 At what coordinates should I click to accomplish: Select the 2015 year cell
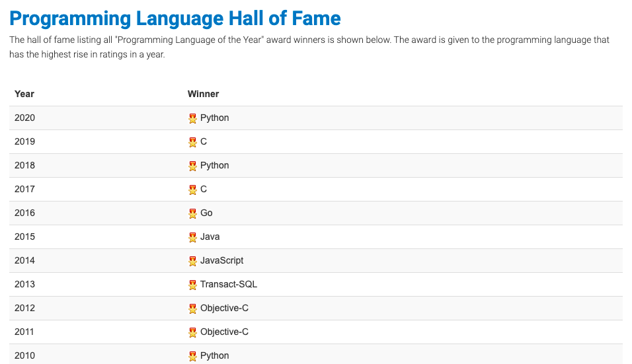pyautogui.click(x=24, y=237)
